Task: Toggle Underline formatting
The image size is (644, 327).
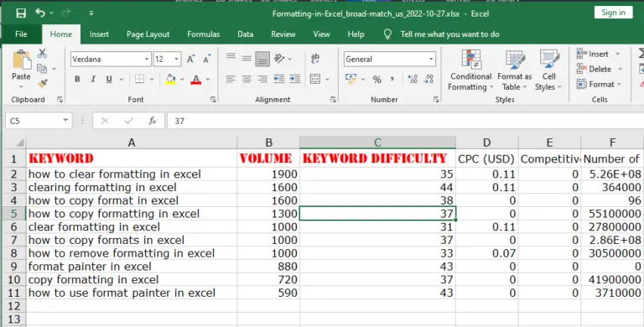Action: pos(109,79)
